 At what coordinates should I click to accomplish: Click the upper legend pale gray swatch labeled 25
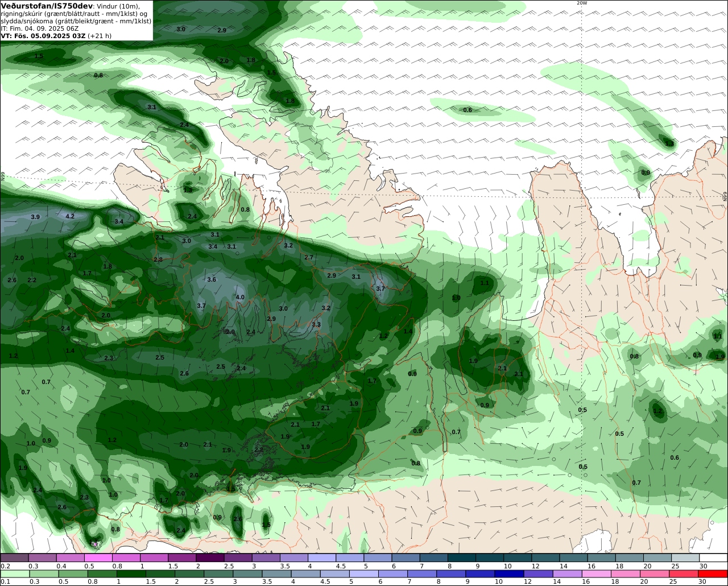685,558
